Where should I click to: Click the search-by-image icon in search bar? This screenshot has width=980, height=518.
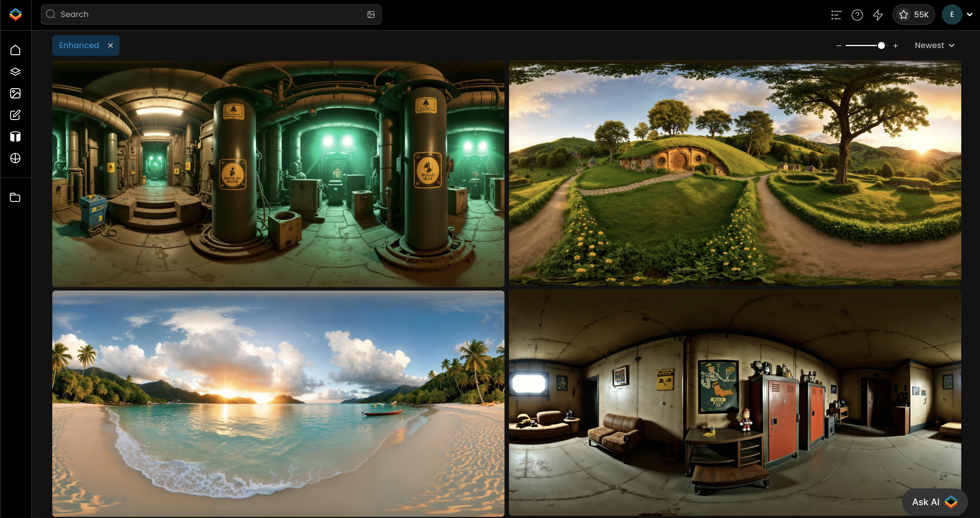[x=371, y=14]
